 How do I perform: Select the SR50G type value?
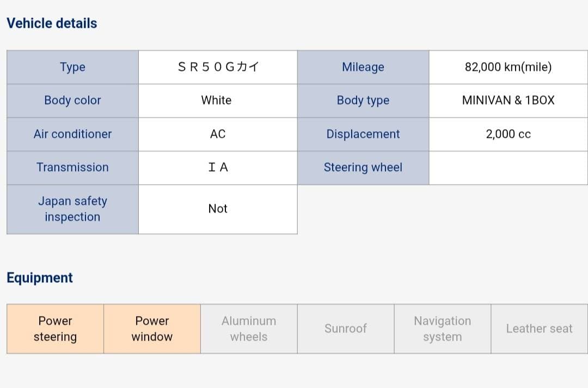pos(218,67)
